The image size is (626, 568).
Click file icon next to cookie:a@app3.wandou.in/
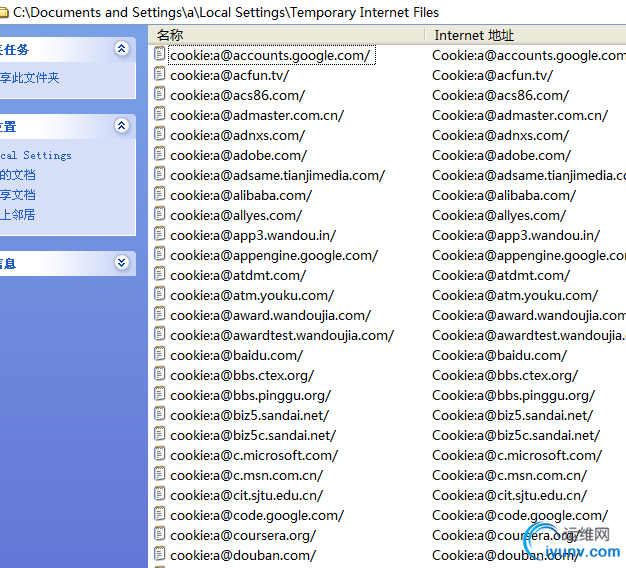[x=160, y=234]
